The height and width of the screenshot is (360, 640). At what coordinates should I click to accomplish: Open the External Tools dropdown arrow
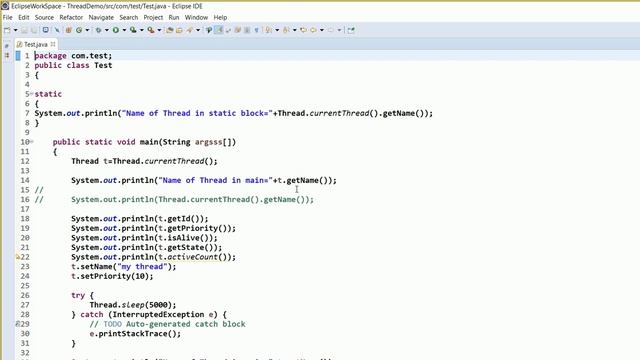click(159, 30)
